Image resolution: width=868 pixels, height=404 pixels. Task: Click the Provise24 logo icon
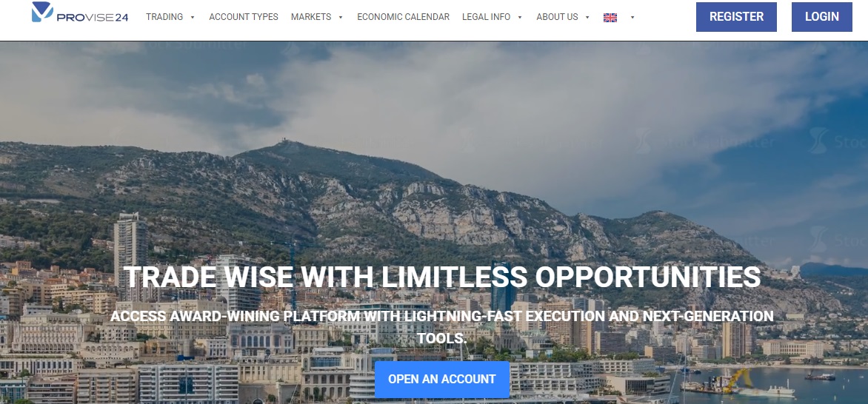coord(43,12)
